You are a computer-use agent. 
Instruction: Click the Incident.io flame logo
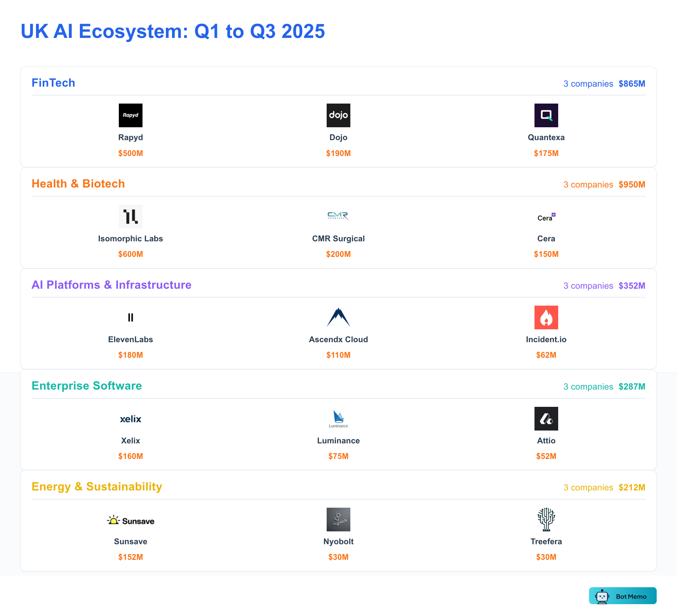pos(546,317)
